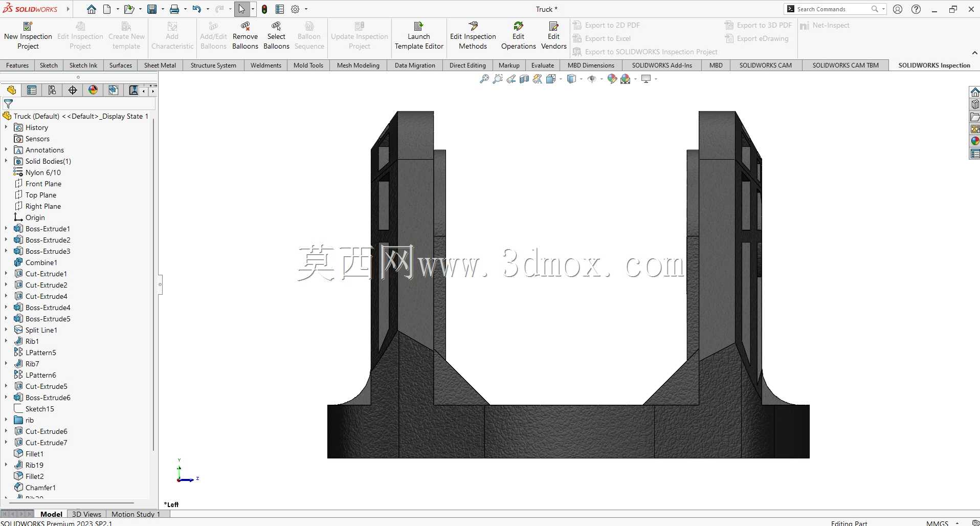Open Appearances task pane color ball icon
This screenshot has width=980, height=526.
pyautogui.click(x=975, y=141)
